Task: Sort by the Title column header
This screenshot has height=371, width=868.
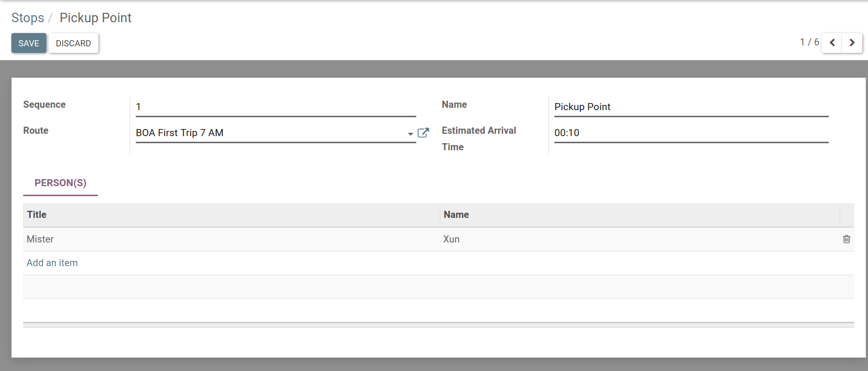Action: (37, 215)
